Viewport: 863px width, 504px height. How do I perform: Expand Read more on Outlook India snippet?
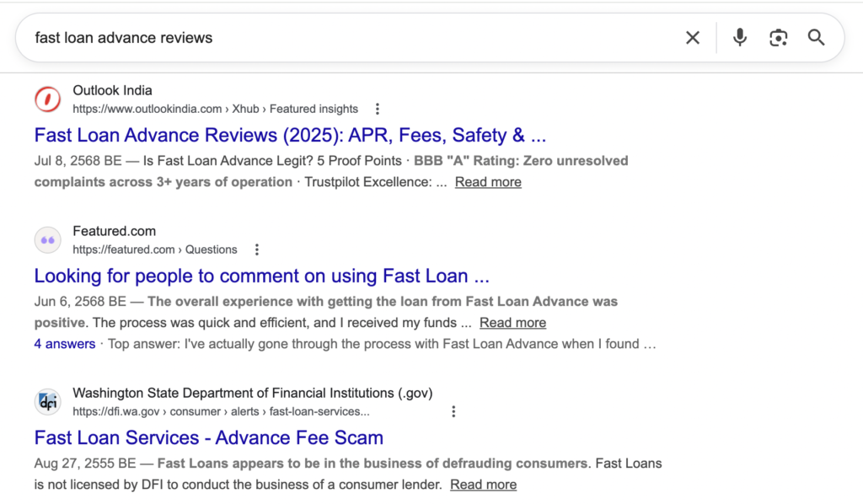pos(488,182)
